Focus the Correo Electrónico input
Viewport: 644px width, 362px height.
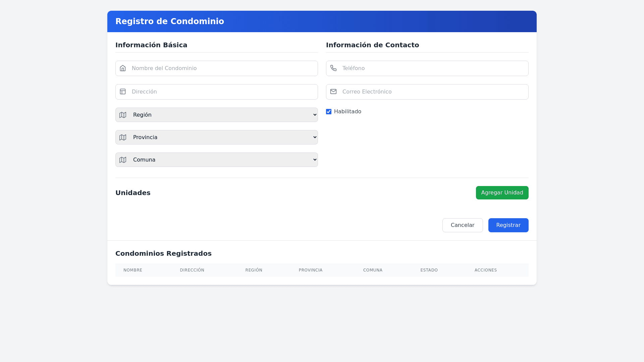(x=433, y=92)
